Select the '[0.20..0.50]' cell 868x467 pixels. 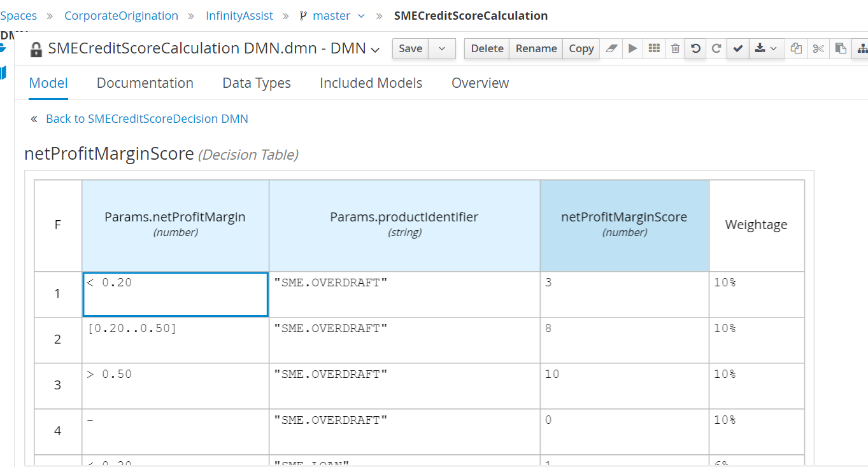click(x=175, y=340)
